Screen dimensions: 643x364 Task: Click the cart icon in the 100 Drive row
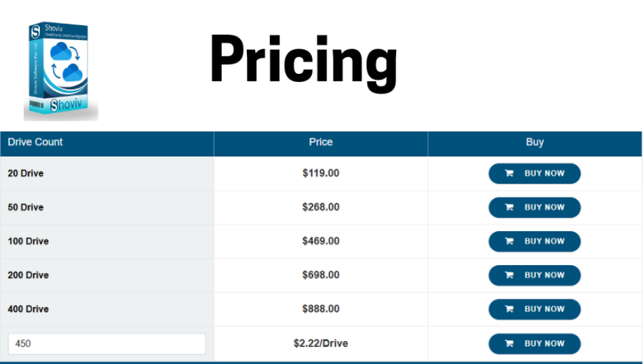click(x=509, y=241)
